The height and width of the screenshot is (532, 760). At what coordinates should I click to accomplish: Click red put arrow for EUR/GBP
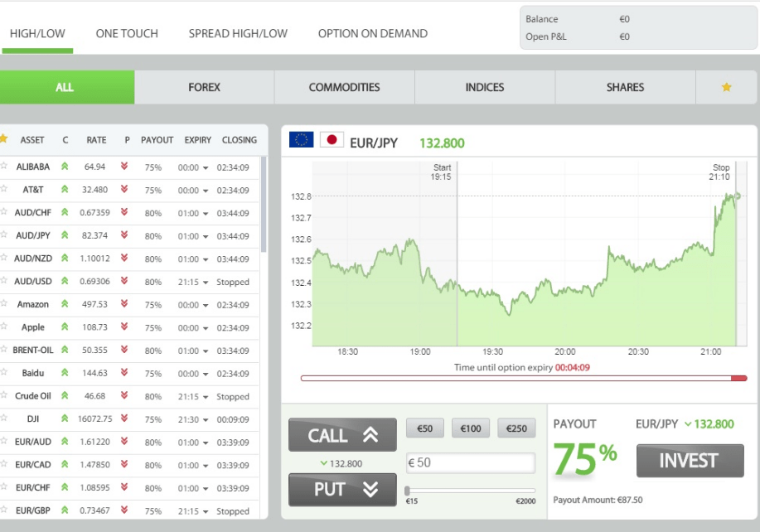pyautogui.click(x=124, y=510)
